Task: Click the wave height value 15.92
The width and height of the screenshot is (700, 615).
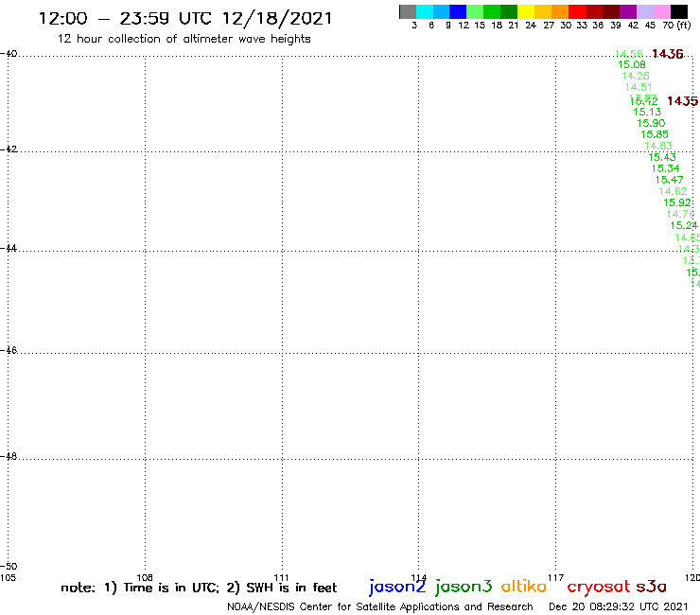Action: point(677,202)
